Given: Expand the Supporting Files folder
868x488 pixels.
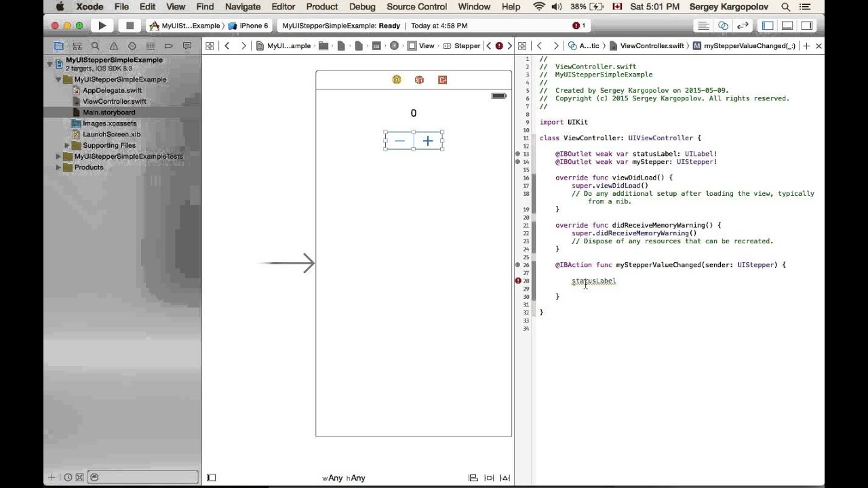Looking at the screenshot, I should tap(67, 146).
